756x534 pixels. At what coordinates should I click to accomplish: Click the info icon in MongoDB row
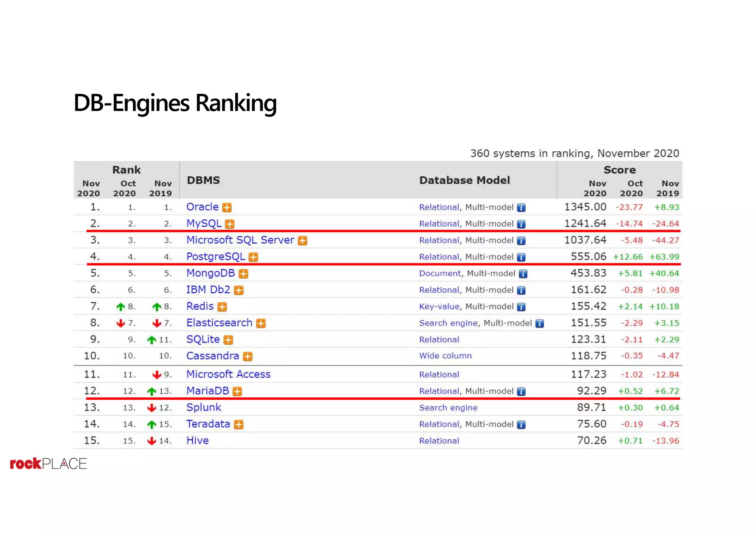click(x=523, y=274)
